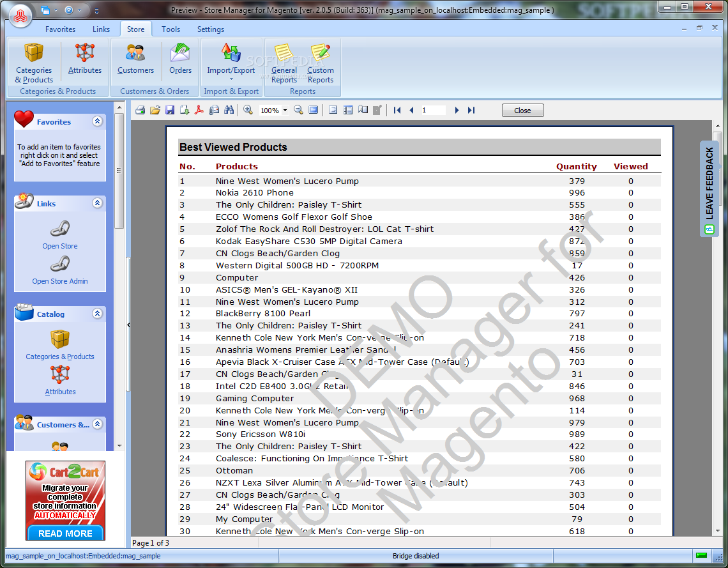Click the 'Gaming Computer' row
Image resolution: width=728 pixels, height=568 pixels.
point(420,398)
